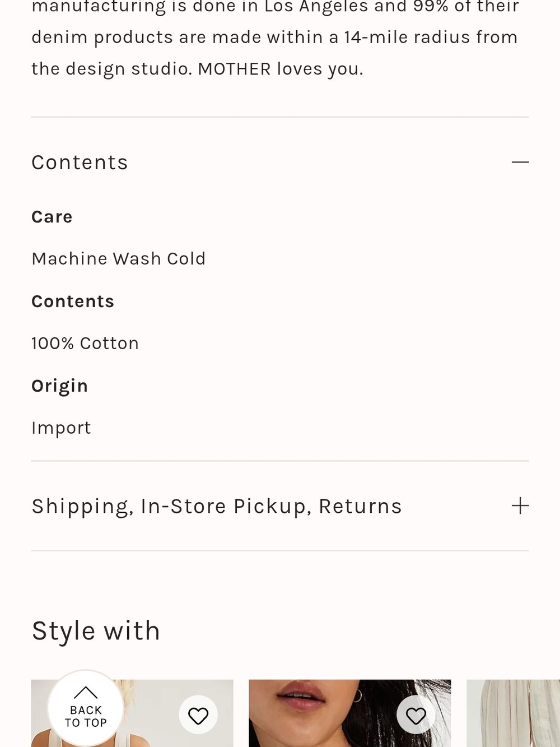
Task: Open the third partially visible product thumbnail
Action: click(x=513, y=713)
